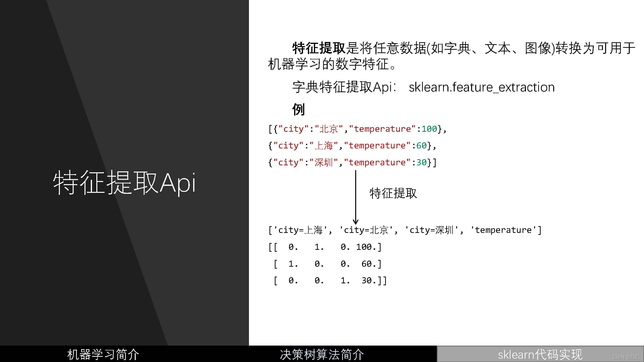Switch to the 决策树算法简介 bottom tab
The image size is (644, 362).
pyautogui.click(x=322, y=355)
